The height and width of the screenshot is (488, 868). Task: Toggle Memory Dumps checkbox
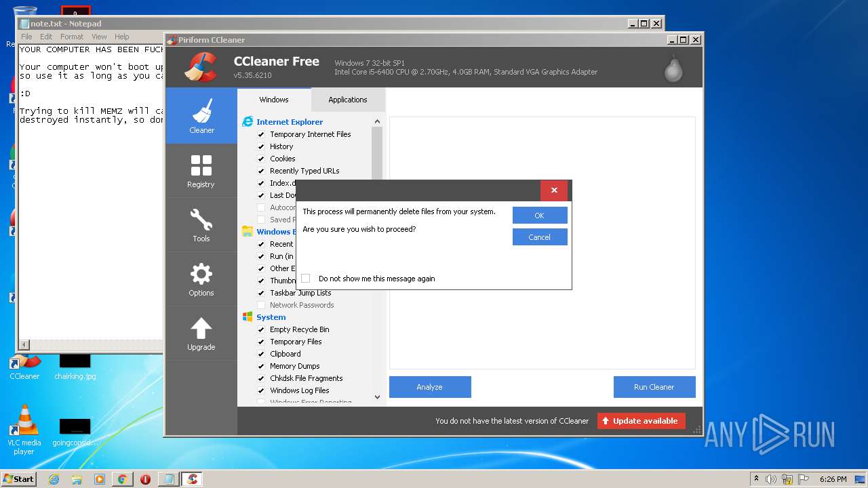261,366
